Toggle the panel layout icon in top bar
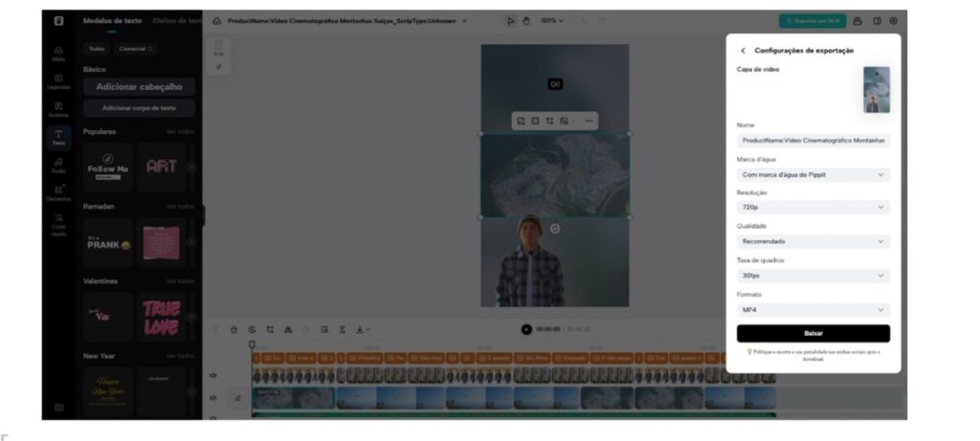This screenshot has width=980, height=441. point(877,21)
